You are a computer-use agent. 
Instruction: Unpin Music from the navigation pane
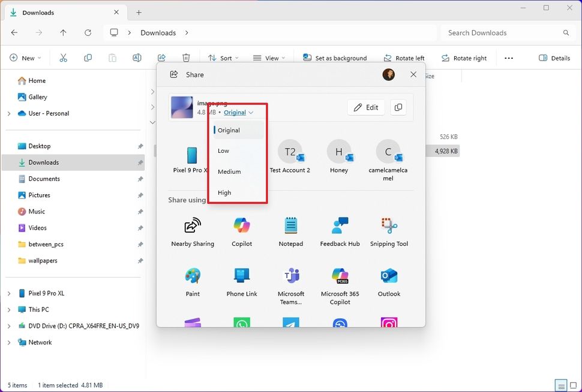pos(139,211)
